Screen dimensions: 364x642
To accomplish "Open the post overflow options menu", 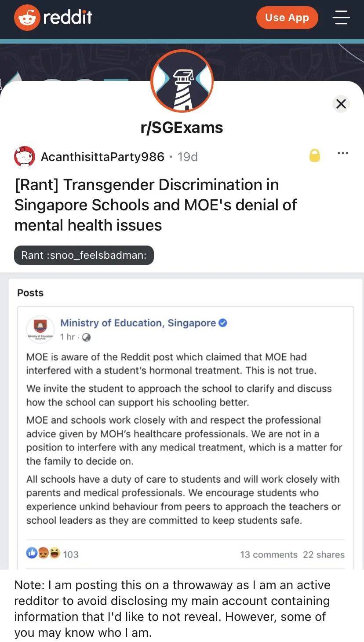I will [x=342, y=153].
